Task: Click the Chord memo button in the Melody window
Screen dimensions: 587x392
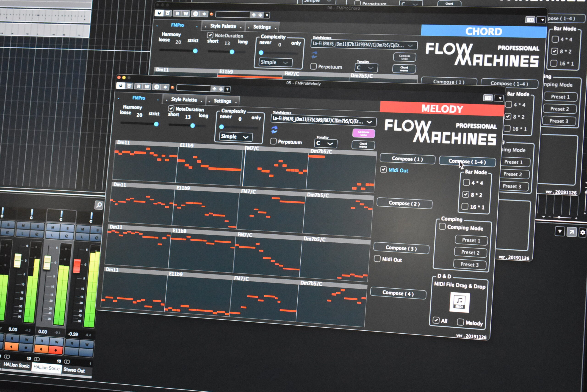Action: click(363, 145)
